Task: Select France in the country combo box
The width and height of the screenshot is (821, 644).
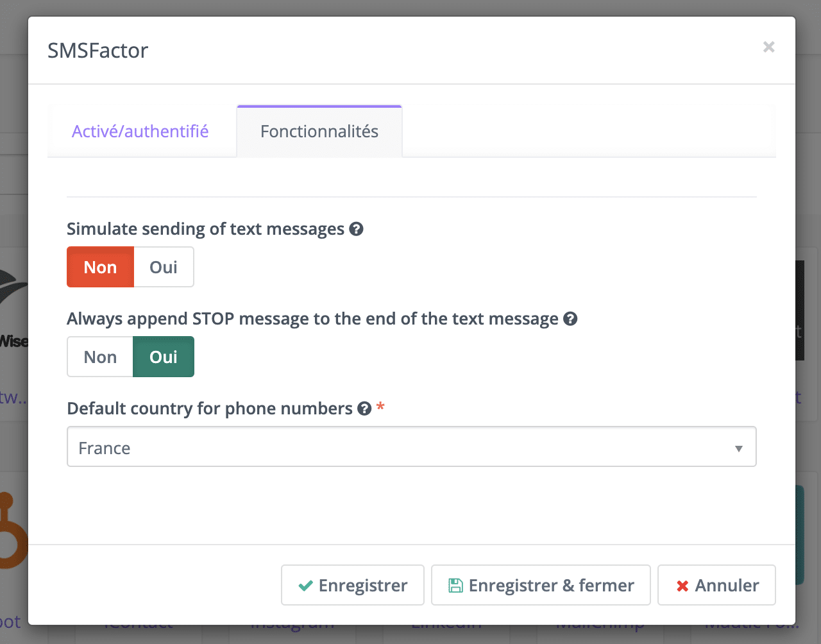Action: pyautogui.click(x=411, y=446)
